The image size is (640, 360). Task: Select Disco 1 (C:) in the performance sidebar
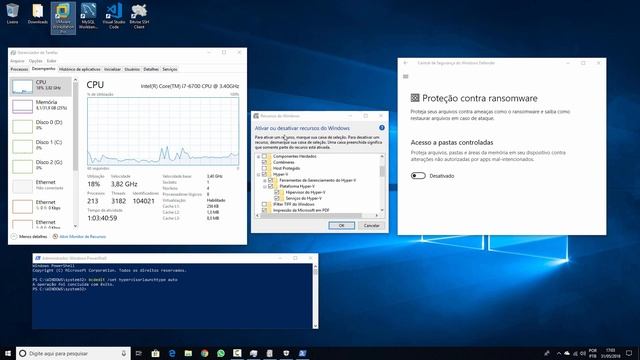tap(40, 146)
